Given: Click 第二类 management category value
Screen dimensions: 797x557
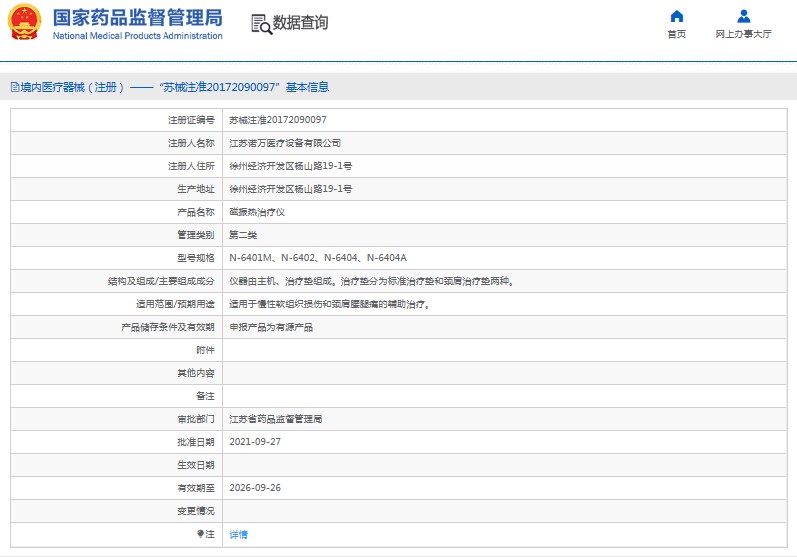Looking at the screenshot, I should 243,235.
